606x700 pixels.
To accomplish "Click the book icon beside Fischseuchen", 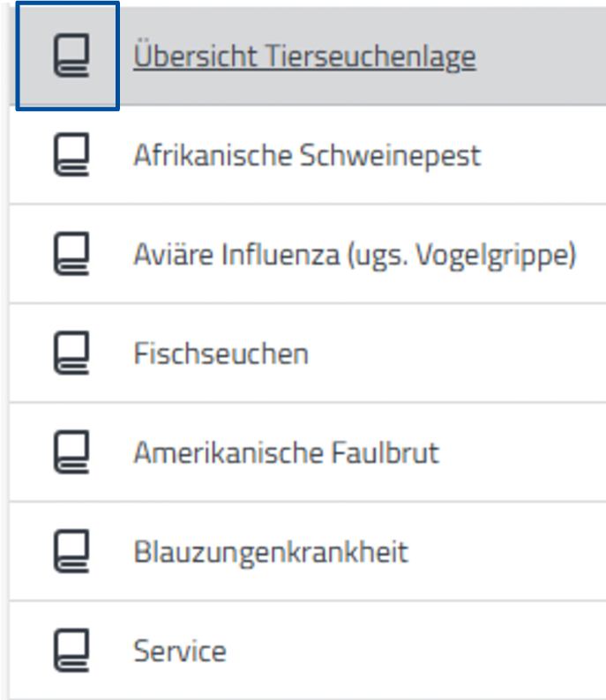I will click(71, 354).
